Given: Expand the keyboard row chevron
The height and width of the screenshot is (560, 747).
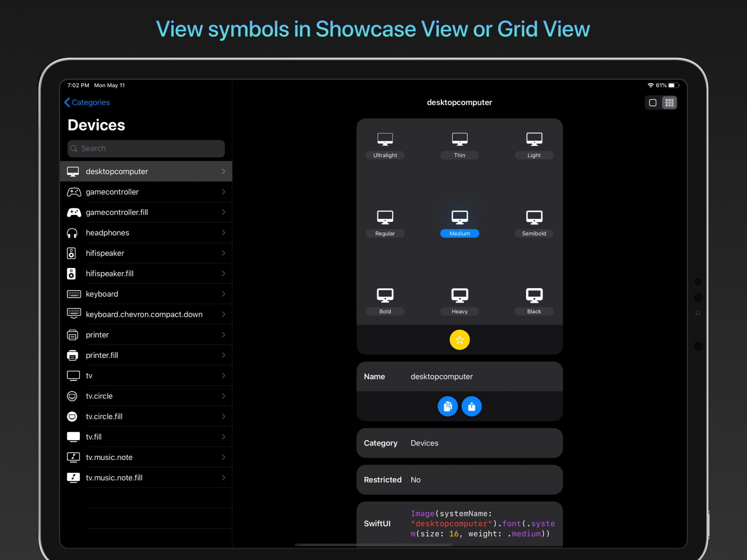Looking at the screenshot, I should point(223,294).
